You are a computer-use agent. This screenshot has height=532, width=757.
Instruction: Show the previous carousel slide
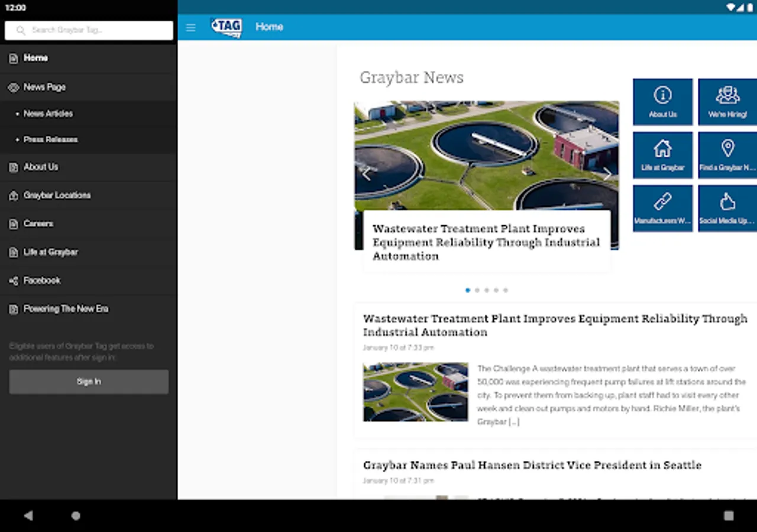(x=366, y=174)
